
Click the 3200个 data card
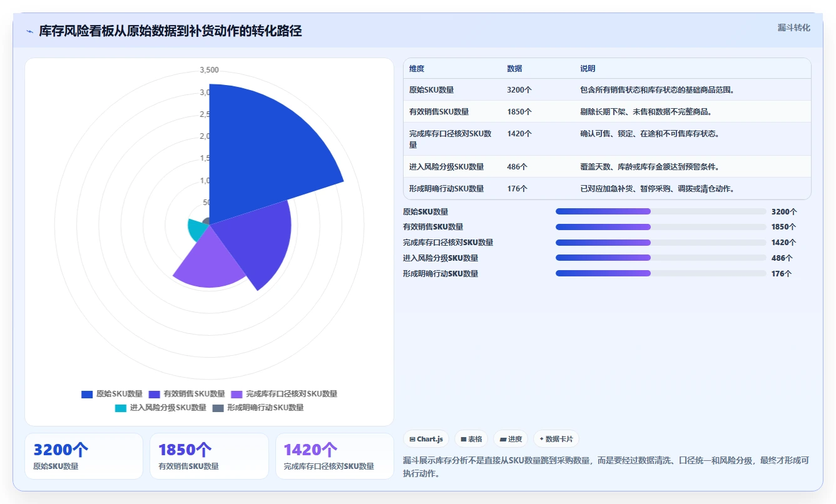84,456
